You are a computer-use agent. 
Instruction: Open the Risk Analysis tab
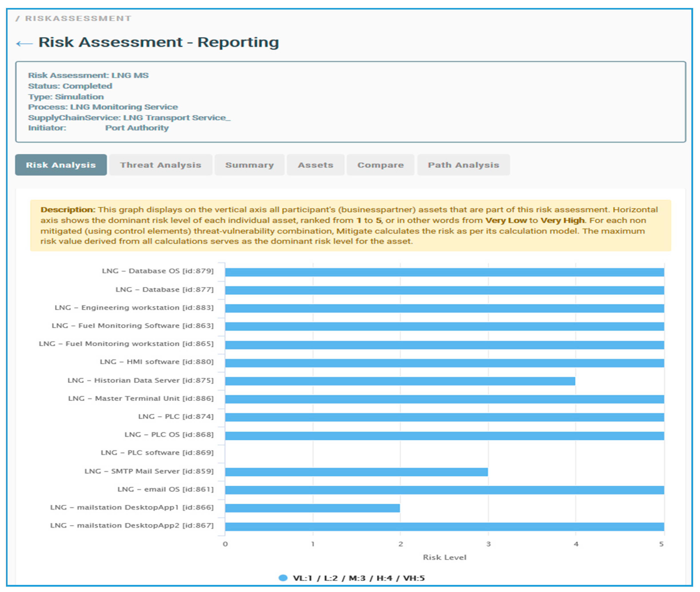pos(61,165)
